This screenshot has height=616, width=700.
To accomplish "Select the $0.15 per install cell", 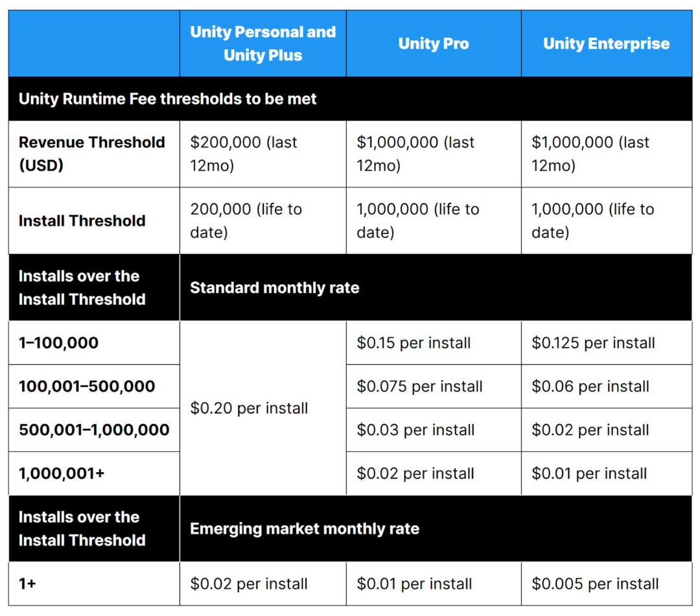I will [x=414, y=342].
